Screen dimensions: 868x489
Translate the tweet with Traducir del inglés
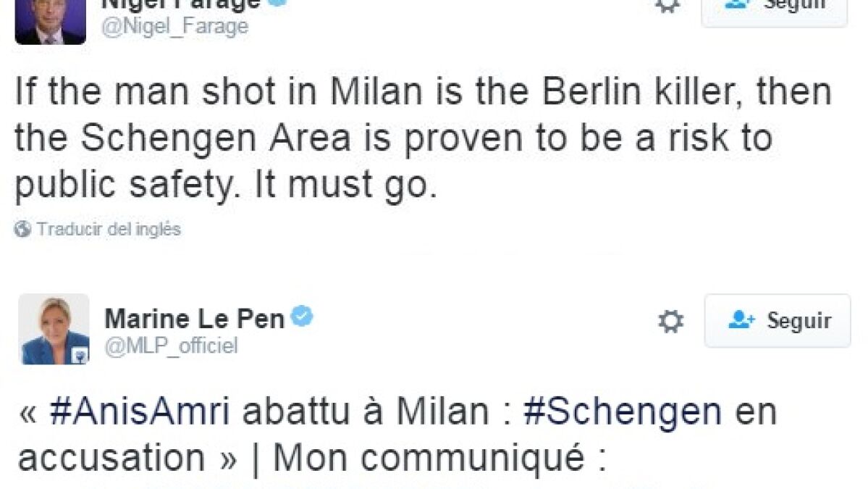coord(109,230)
